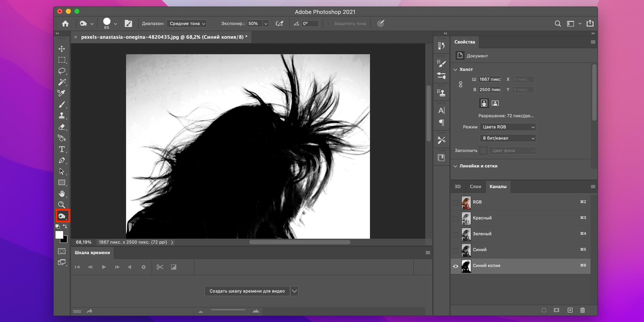Select the Move tool

coord(62,49)
